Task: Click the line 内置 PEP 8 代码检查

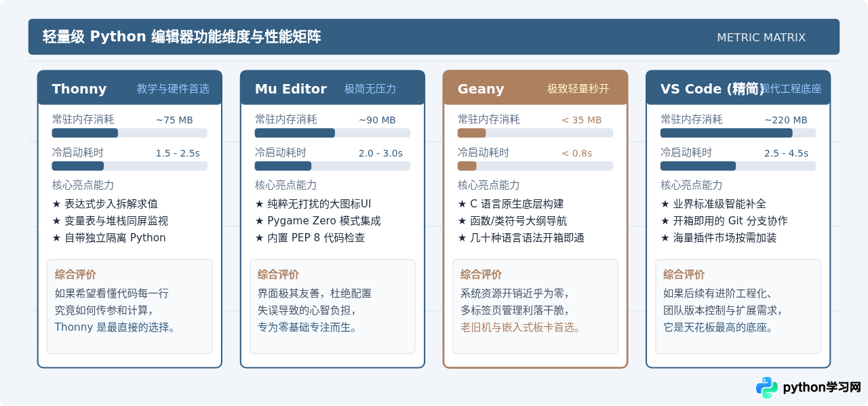Action: coord(310,237)
